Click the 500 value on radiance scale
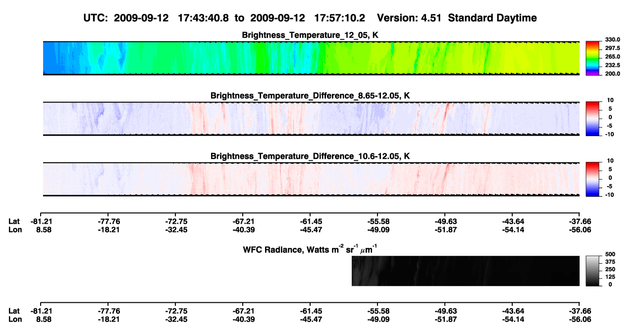 [x=610, y=253]
